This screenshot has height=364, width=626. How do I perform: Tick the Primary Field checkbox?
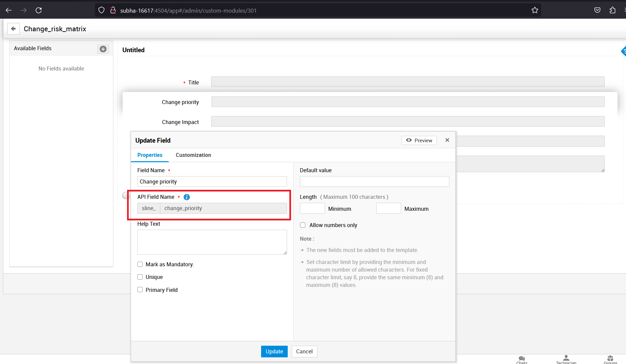[140, 290]
